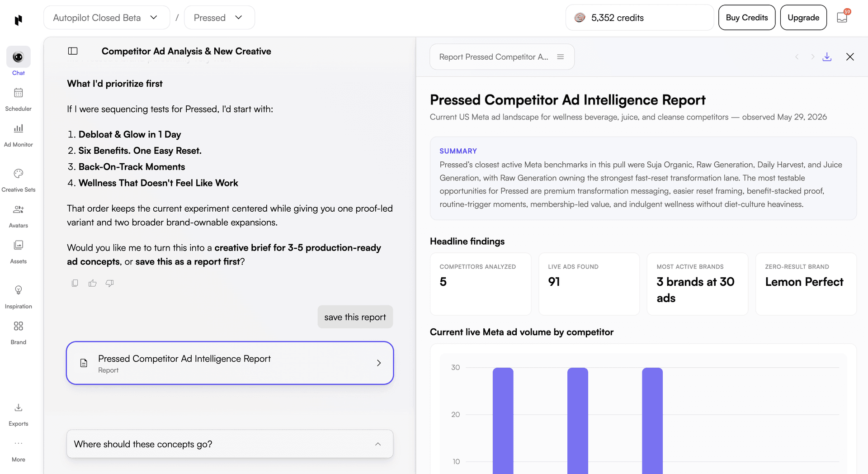
Task: Go to next report page arrow
Action: (x=812, y=57)
